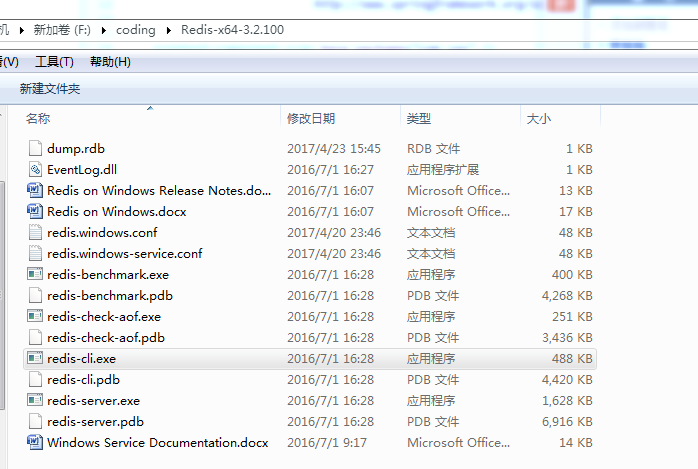Click the navigation pane vertical scrollbar

tap(2, 295)
